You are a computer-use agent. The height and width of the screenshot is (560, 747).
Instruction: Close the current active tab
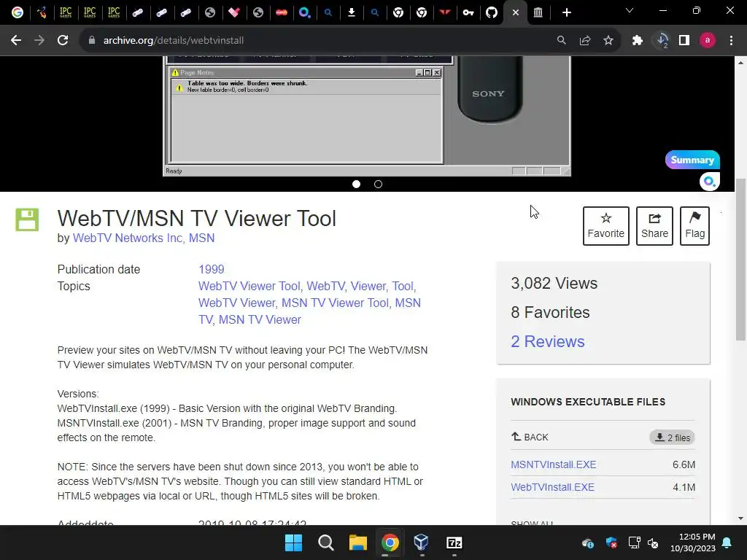[515, 12]
